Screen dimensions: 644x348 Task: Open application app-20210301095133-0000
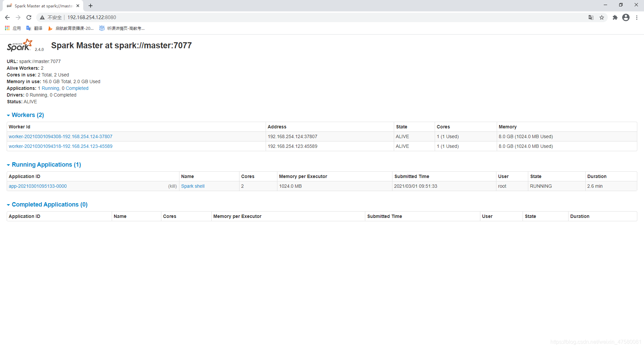click(38, 186)
